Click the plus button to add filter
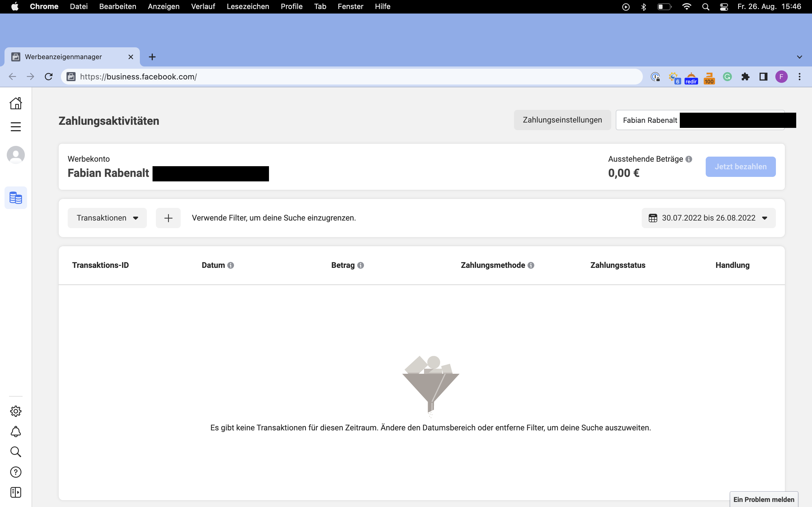 tap(168, 218)
